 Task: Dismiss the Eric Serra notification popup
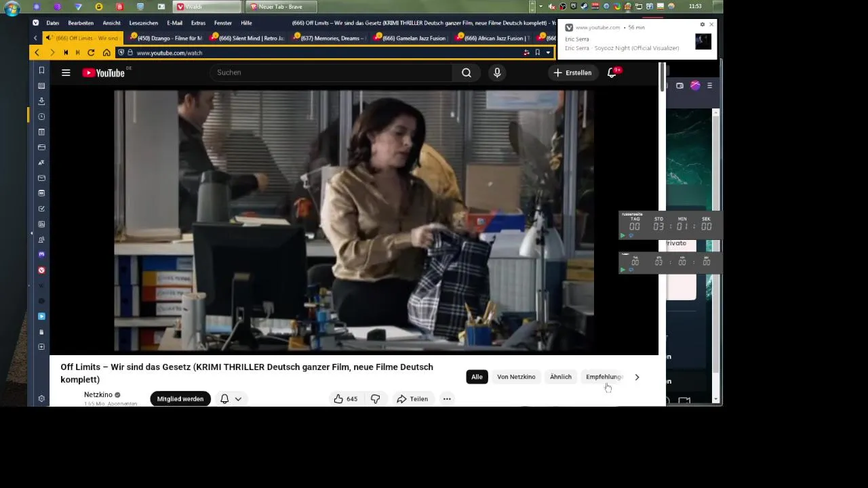[x=711, y=24]
